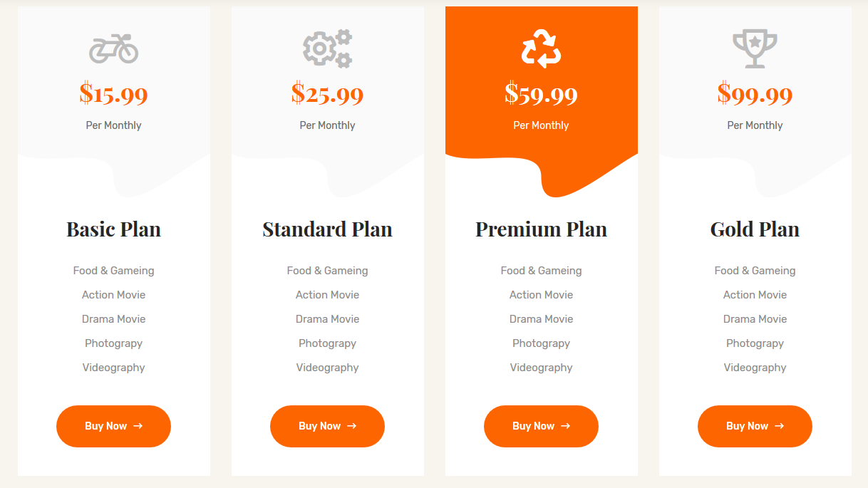868x488 pixels.
Task: Click the bicycle icon on Basic Plan
Action: point(114,48)
